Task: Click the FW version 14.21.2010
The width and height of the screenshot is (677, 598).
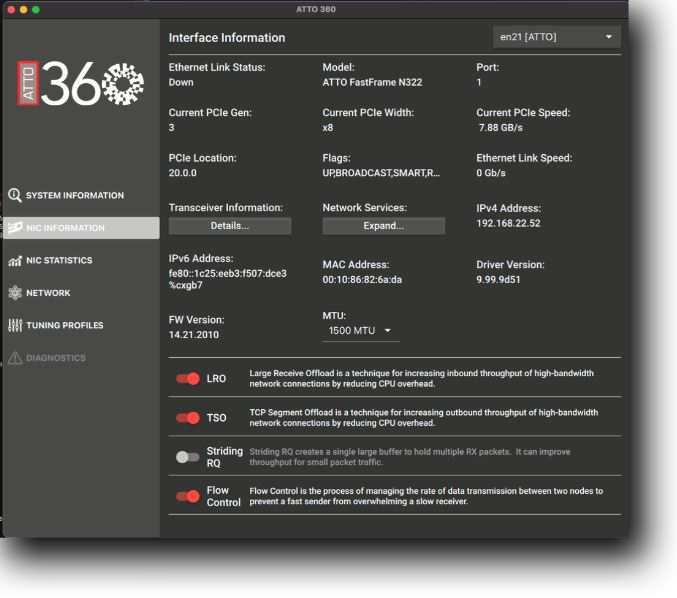Action: pos(194,335)
